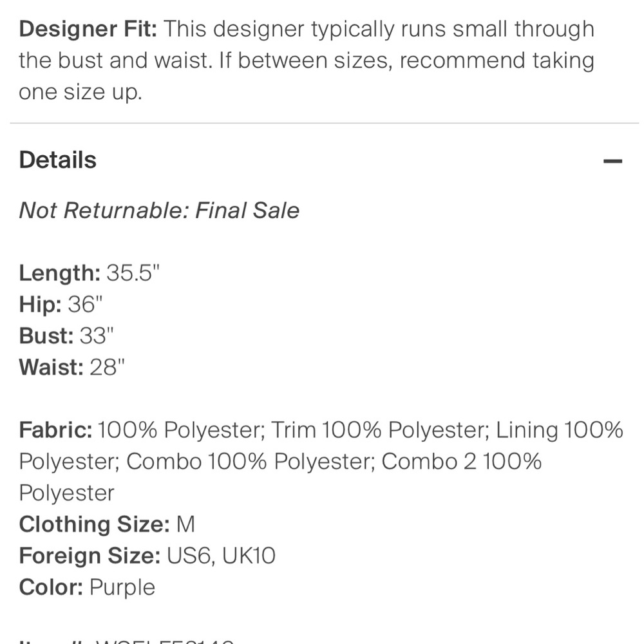Click the Color label
The image size is (644, 644).
tap(51, 587)
